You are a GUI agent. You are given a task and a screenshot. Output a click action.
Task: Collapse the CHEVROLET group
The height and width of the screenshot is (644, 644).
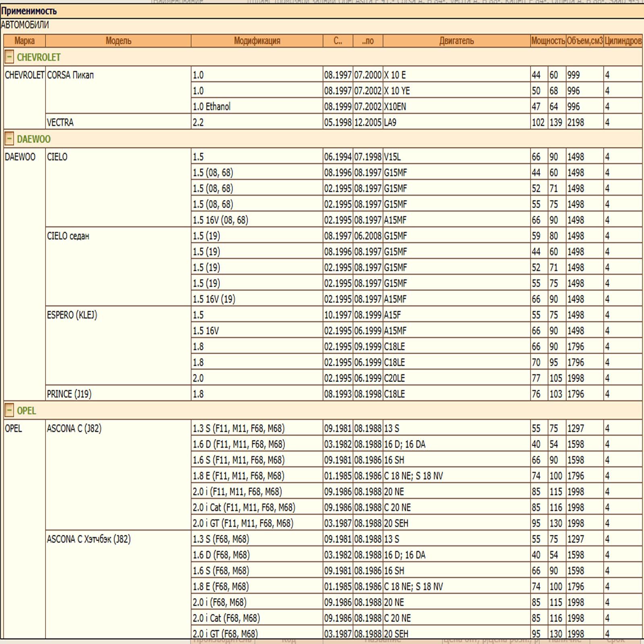(x=9, y=57)
